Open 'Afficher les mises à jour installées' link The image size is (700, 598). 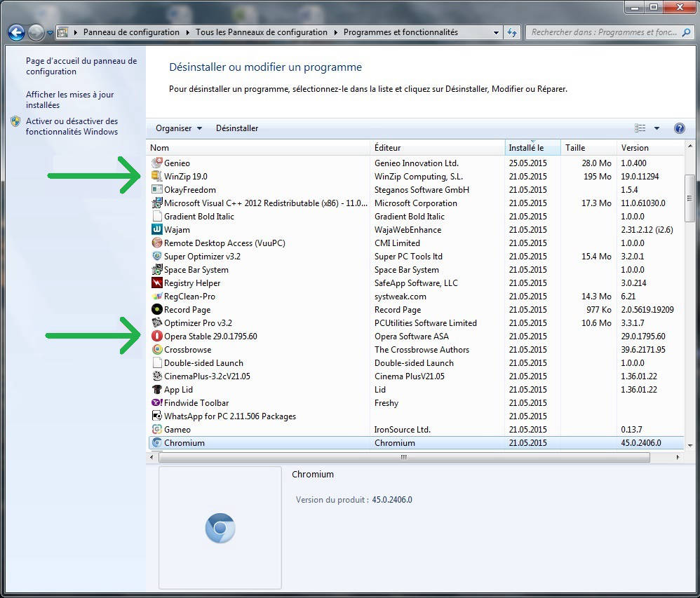(69, 100)
